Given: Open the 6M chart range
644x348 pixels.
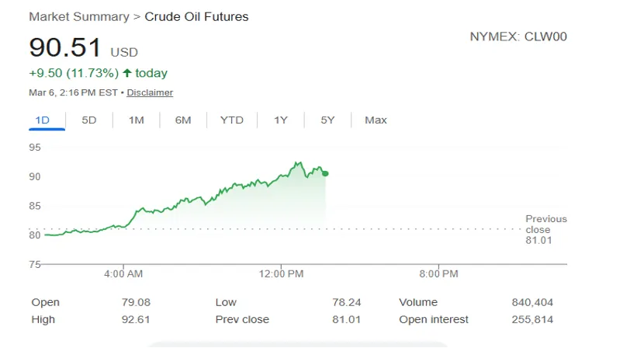Looking at the screenshot, I should (x=183, y=120).
